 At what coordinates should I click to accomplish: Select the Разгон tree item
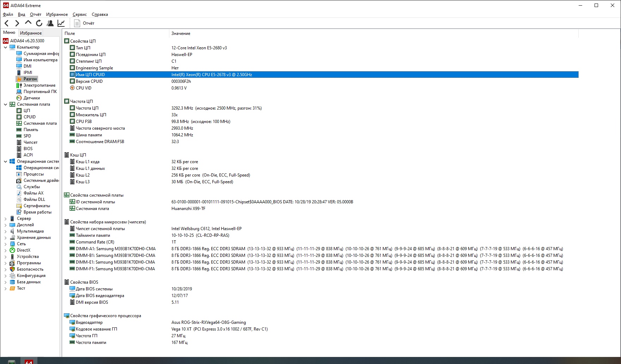click(x=27, y=79)
